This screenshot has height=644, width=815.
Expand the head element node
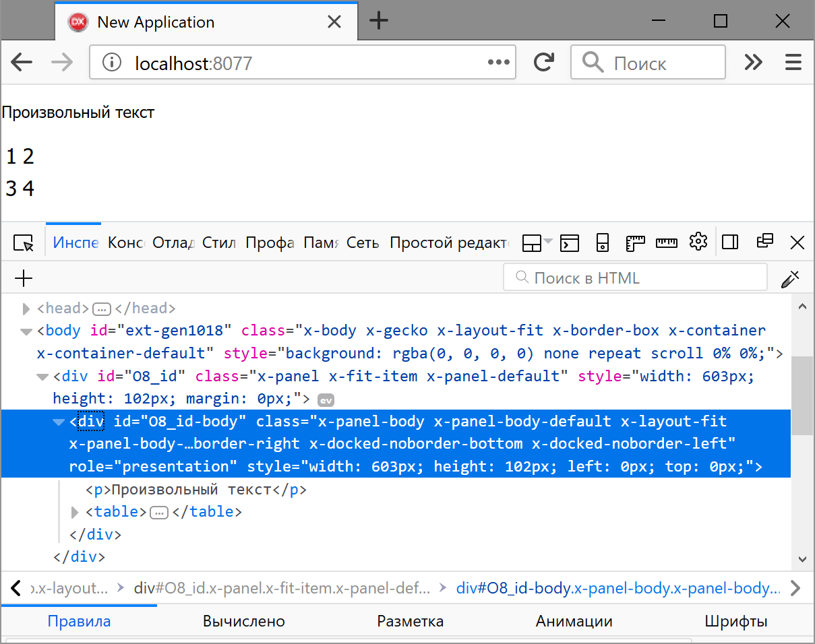click(26, 309)
